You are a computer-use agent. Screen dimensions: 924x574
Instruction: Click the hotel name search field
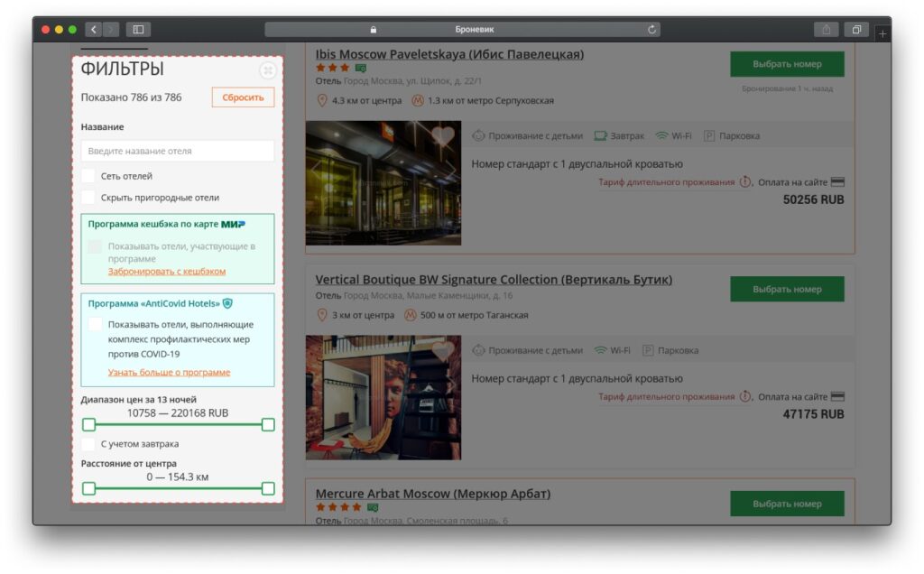[177, 151]
